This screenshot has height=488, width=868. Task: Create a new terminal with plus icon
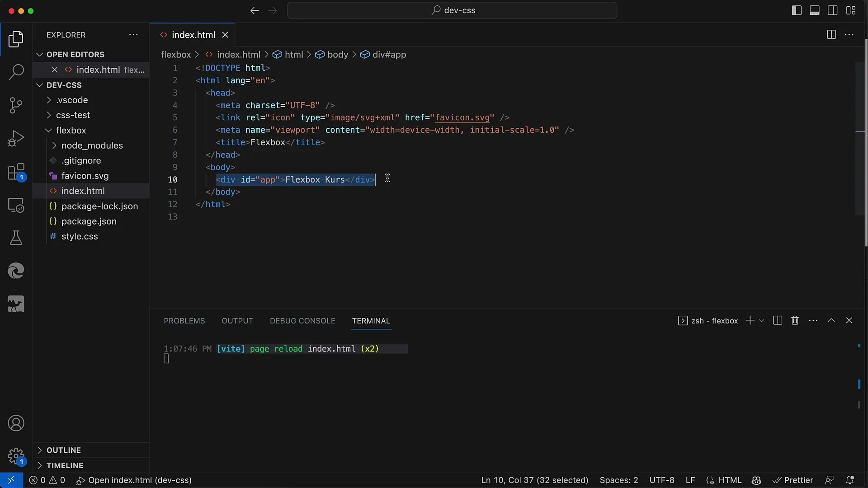[750, 320]
